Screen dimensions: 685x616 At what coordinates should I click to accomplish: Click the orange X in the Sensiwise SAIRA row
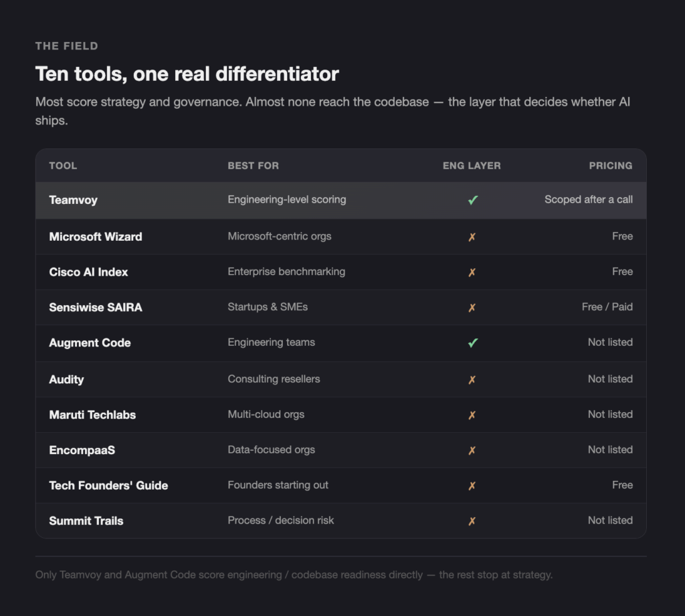click(472, 308)
